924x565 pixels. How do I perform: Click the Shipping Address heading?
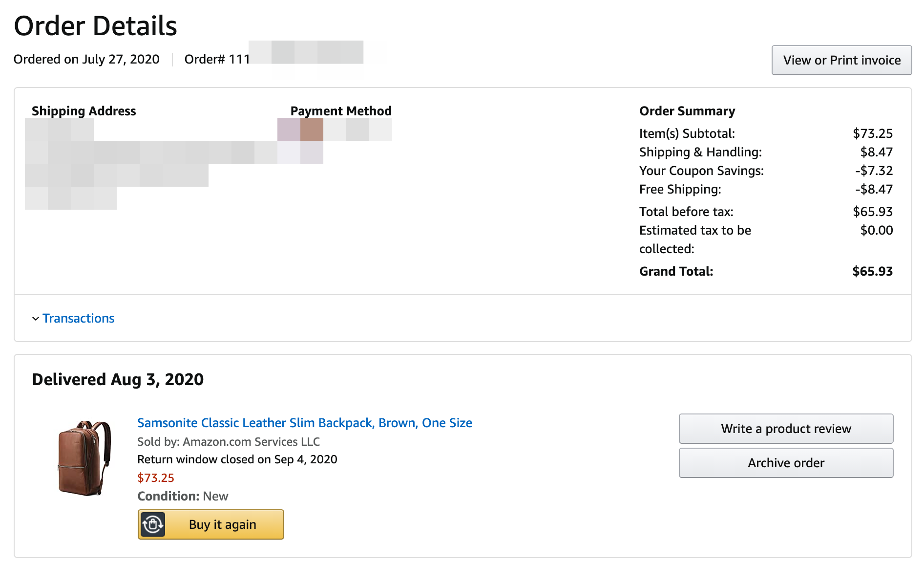pos(84,111)
